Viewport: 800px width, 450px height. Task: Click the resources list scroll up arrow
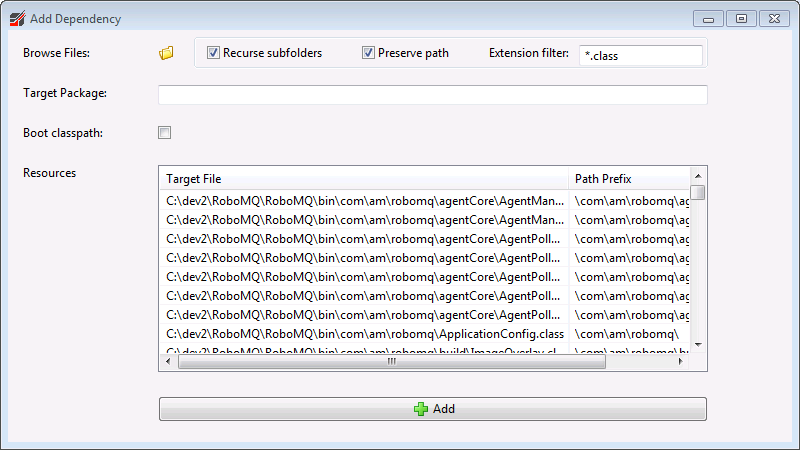pyautogui.click(x=698, y=176)
